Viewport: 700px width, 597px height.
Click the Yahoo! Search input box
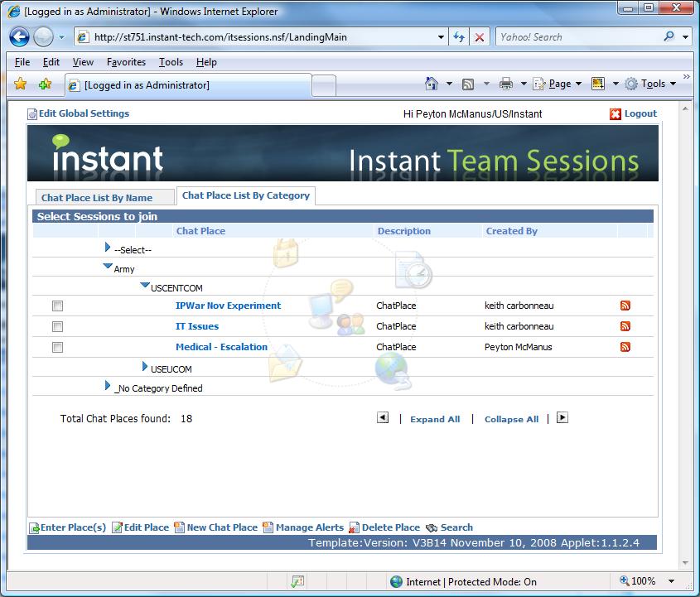[578, 37]
